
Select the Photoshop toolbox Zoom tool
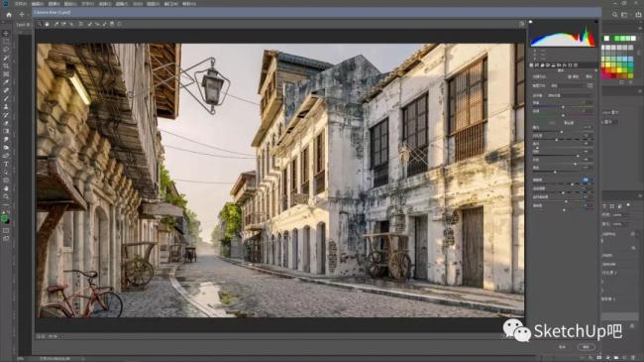[x=6, y=196]
